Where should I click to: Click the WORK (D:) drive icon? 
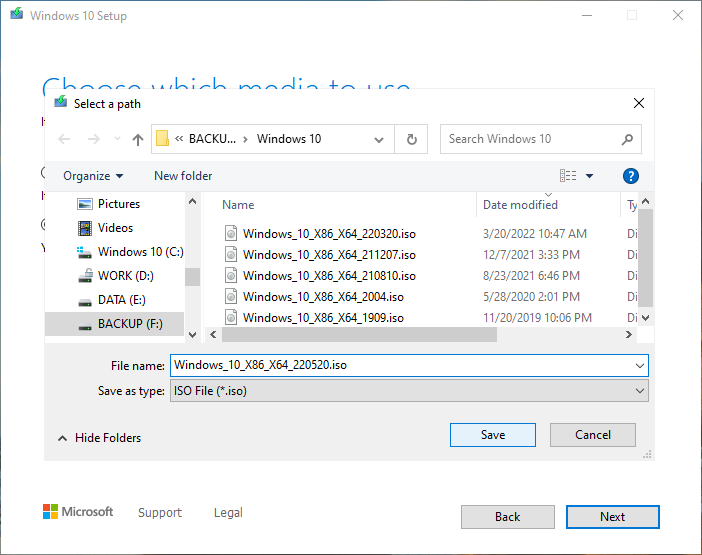click(x=85, y=276)
